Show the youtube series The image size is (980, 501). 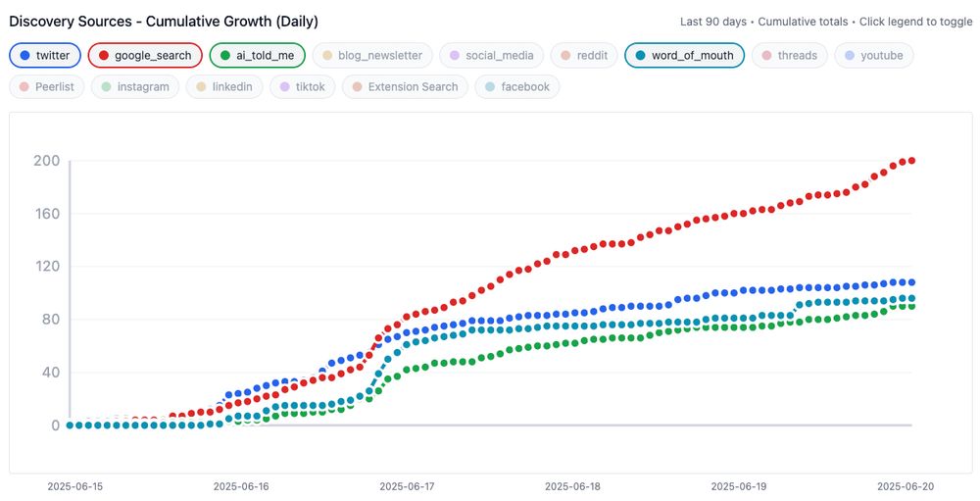coord(873,56)
